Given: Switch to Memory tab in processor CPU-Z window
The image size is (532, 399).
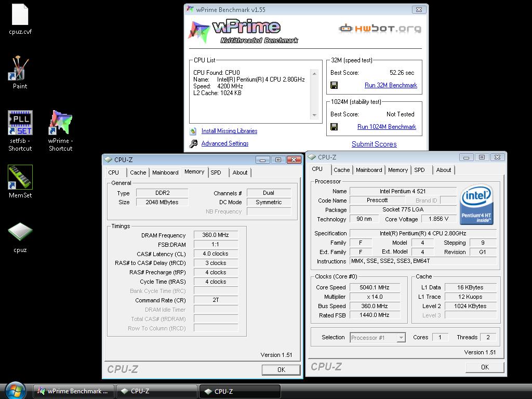Looking at the screenshot, I should click(x=397, y=170).
